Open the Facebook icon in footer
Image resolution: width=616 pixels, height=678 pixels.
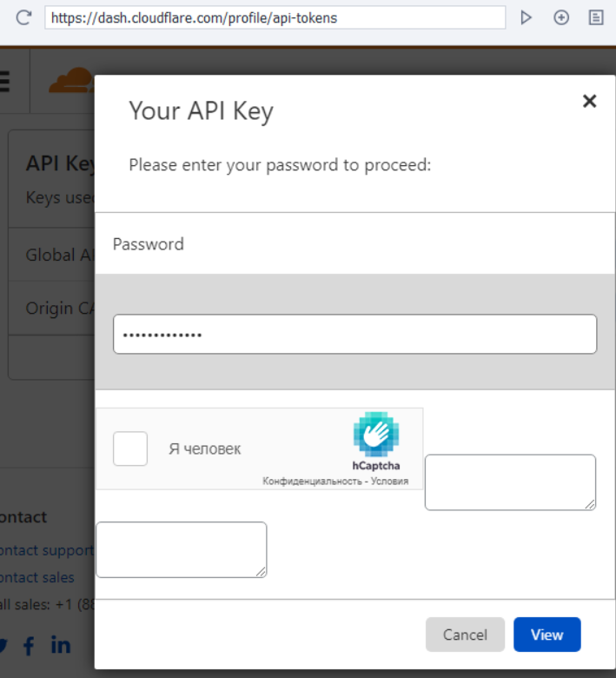click(x=29, y=645)
